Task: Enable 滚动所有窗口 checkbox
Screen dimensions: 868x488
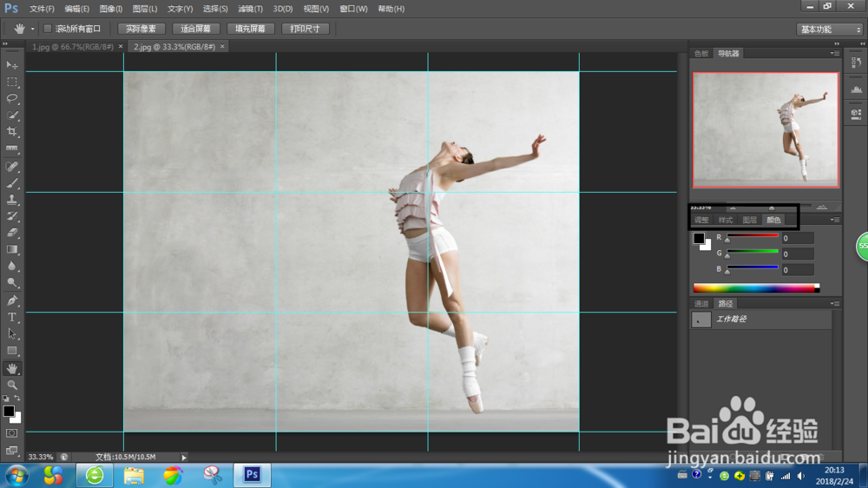Action: click(x=48, y=29)
